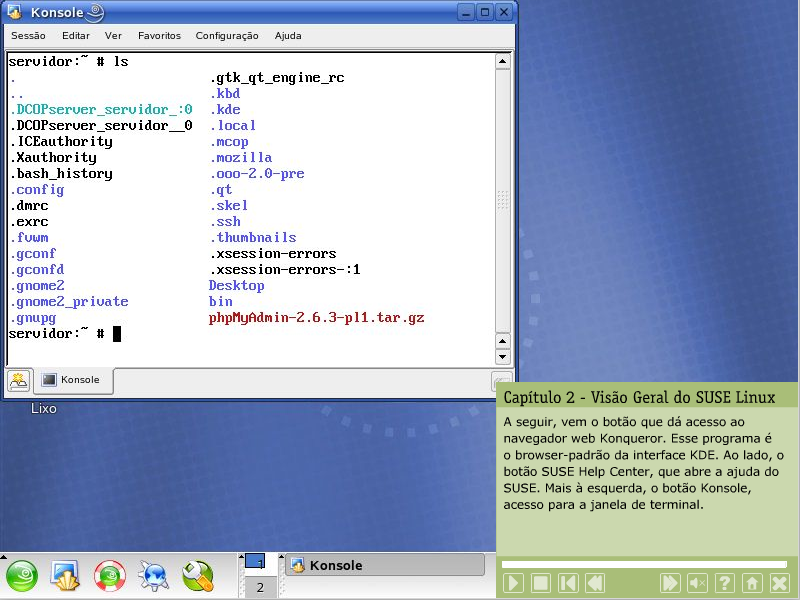Launch the home folder icon in panel

pyautogui.click(x=66, y=575)
